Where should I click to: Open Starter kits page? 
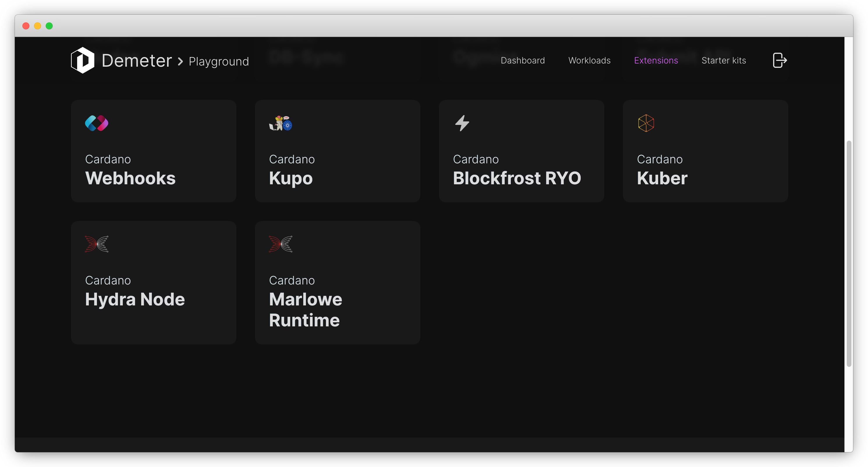point(723,60)
